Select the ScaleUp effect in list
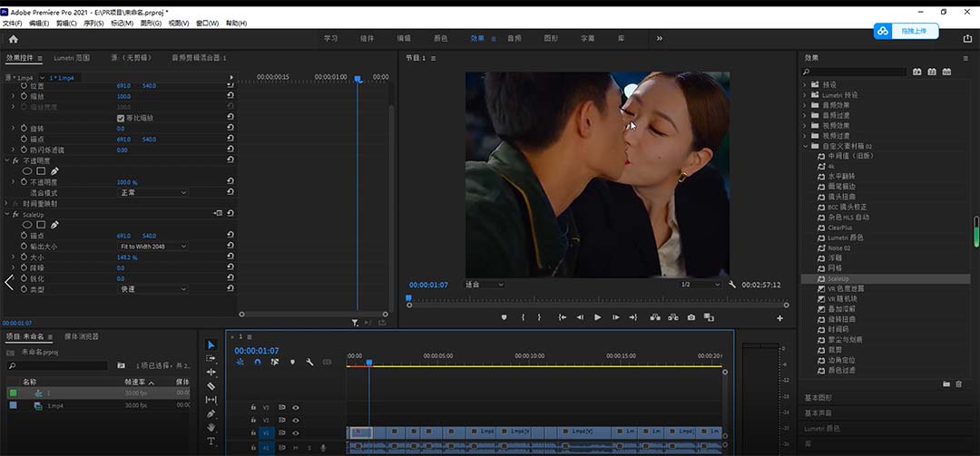 click(838, 278)
